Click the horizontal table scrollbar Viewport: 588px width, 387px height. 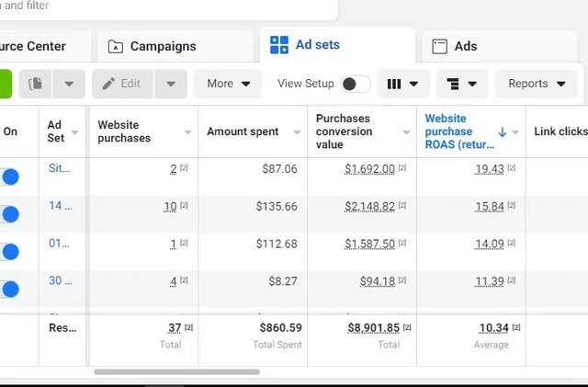[176, 372]
